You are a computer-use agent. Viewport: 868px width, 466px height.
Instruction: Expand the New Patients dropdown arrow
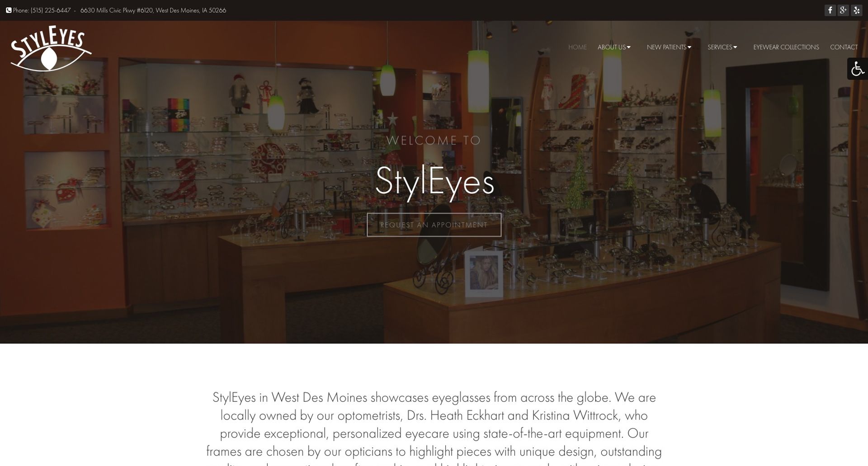pyautogui.click(x=689, y=47)
